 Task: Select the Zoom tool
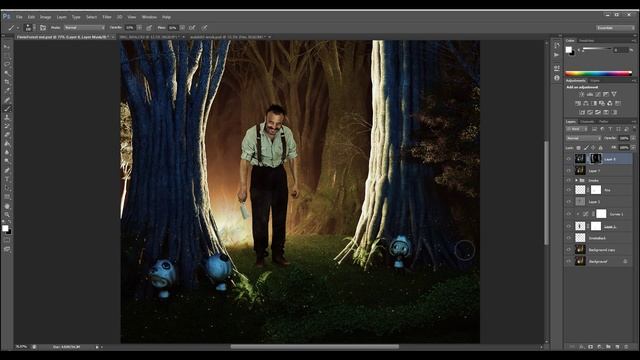click(x=7, y=215)
